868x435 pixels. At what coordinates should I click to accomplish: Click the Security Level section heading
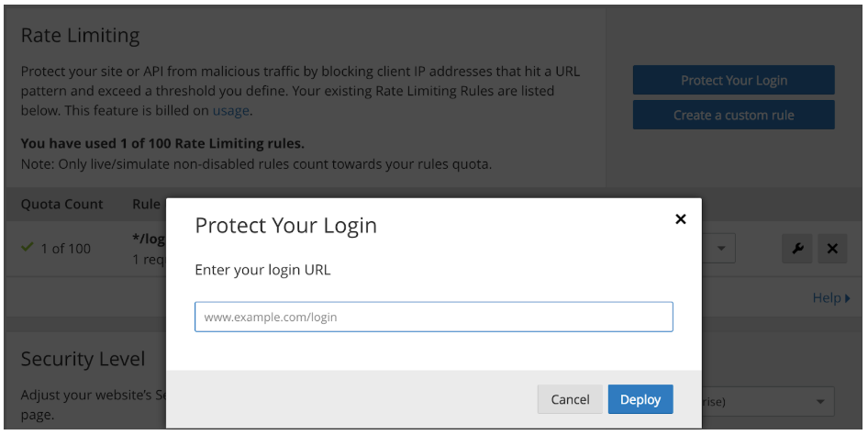click(x=83, y=359)
